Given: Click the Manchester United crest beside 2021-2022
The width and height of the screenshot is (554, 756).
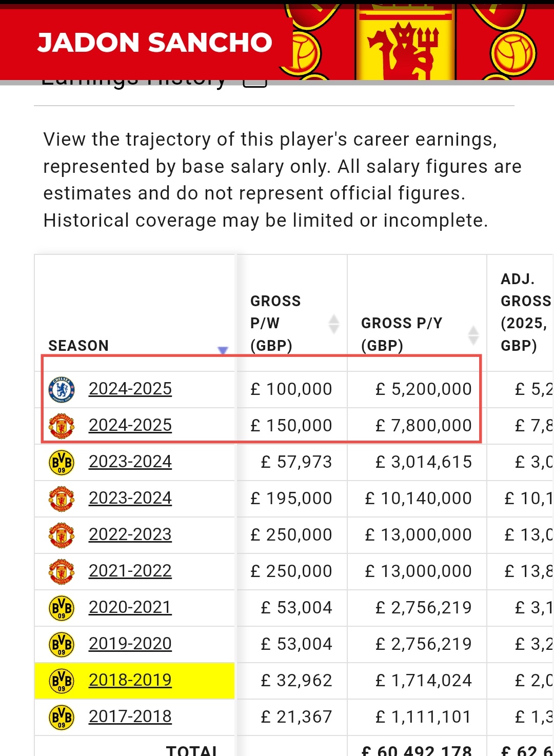Looking at the screenshot, I should click(62, 572).
